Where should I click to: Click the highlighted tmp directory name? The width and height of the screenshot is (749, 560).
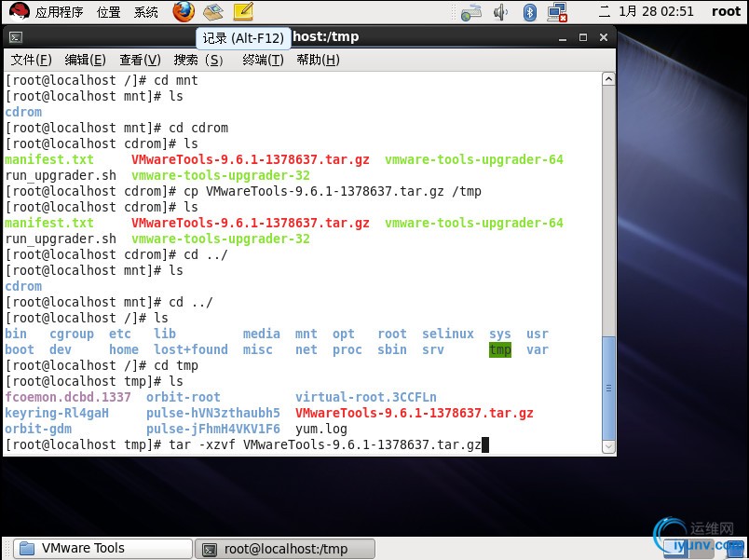tap(500, 349)
